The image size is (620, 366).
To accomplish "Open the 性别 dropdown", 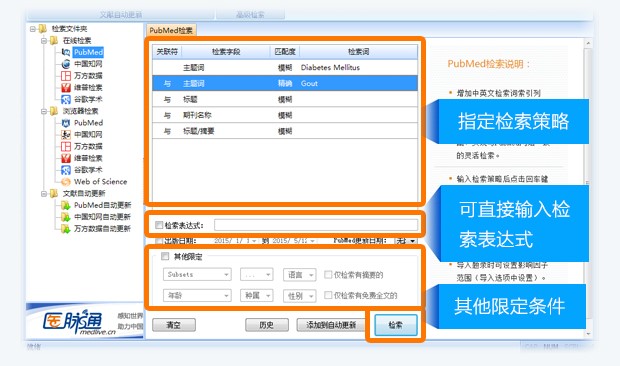I will [299, 295].
